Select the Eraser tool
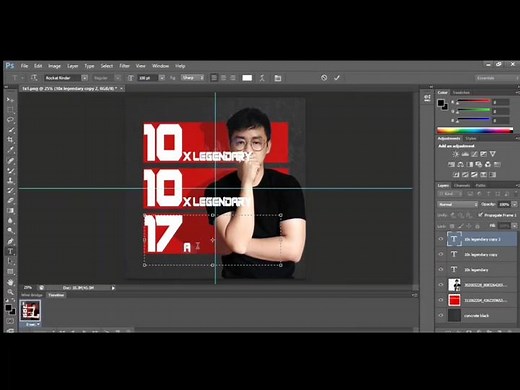Screen dimensions: 520x390 pyautogui.click(x=10, y=200)
